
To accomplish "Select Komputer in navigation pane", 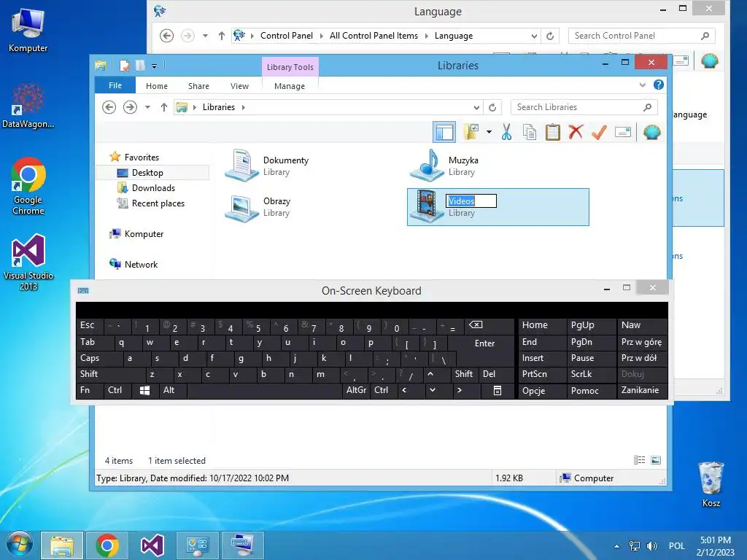I will (144, 234).
